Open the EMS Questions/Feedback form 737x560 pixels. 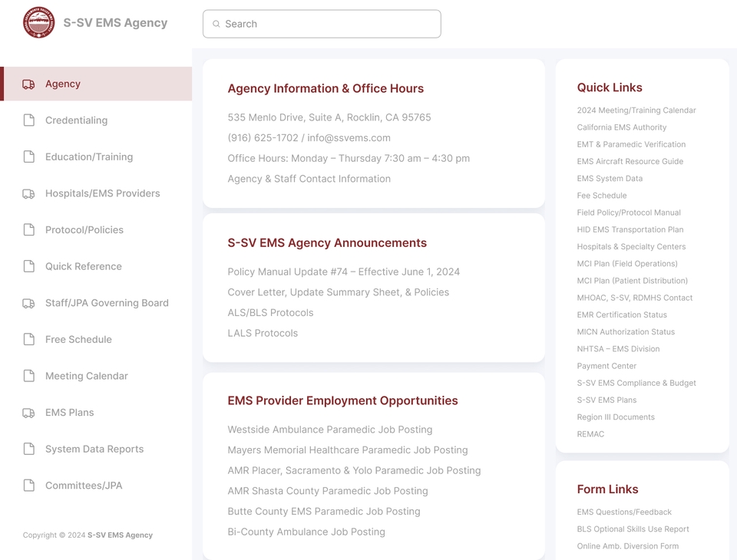tap(624, 512)
